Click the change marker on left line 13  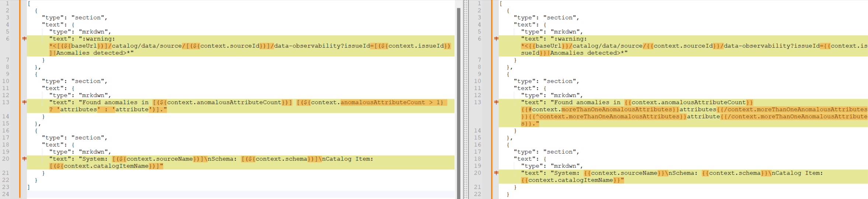tap(24, 102)
